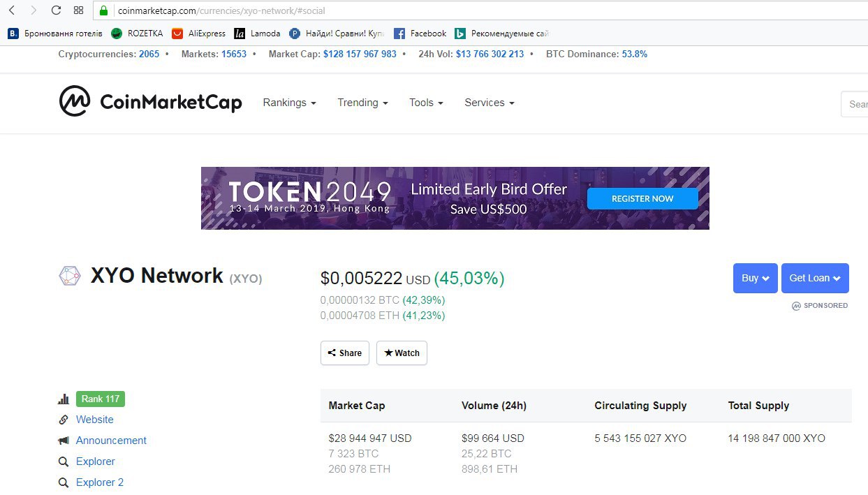868x495 pixels.
Task: Click the 898,61 ETH volume value
Action: (x=490, y=469)
